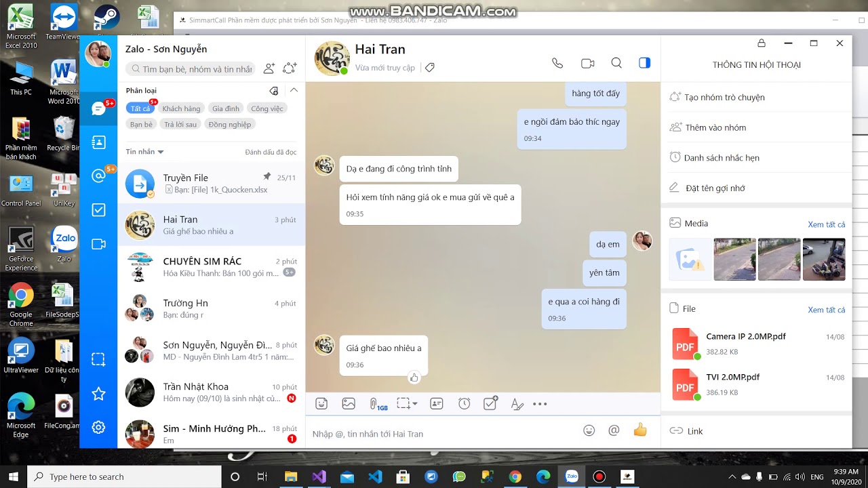Screen dimensions: 868x488
Task: Select the Tất cả filter tag
Action: pos(140,108)
